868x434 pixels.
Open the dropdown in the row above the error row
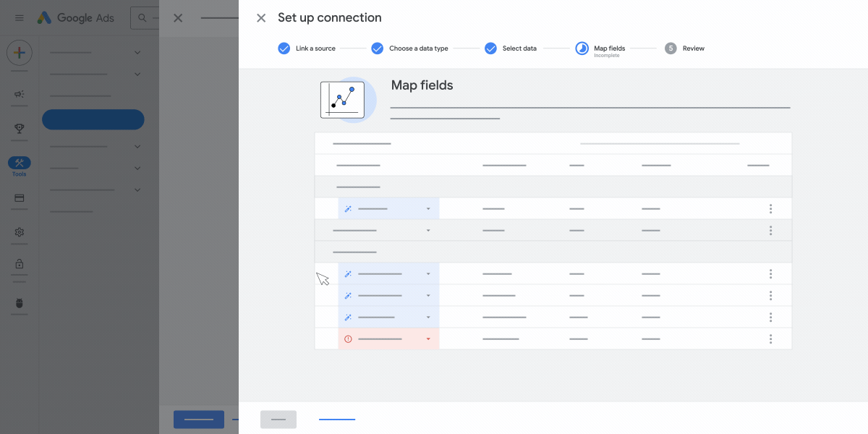428,317
